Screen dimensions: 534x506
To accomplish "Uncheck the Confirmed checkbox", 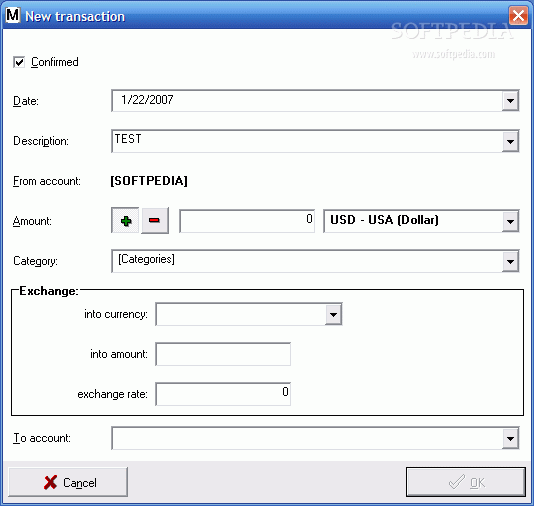I will coord(19,62).
